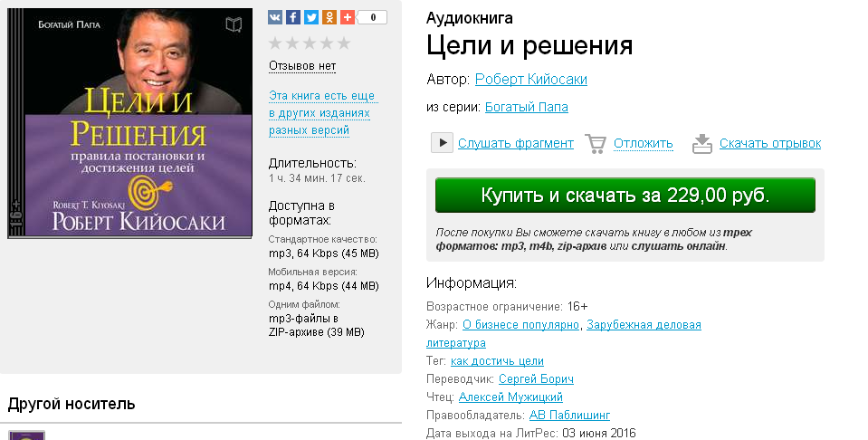Click 'mp3-файлы в ZIP-архиве (39 MB)' text
The height and width of the screenshot is (440, 868).
tap(317, 325)
